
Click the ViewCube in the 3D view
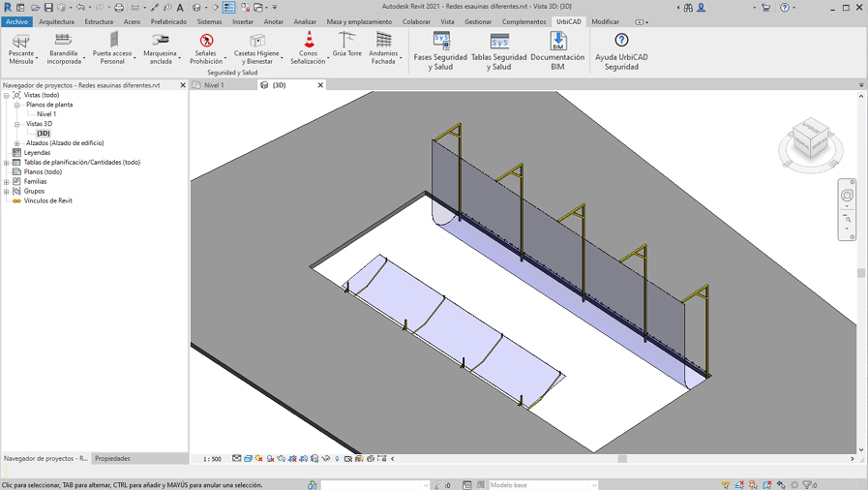[x=810, y=140]
